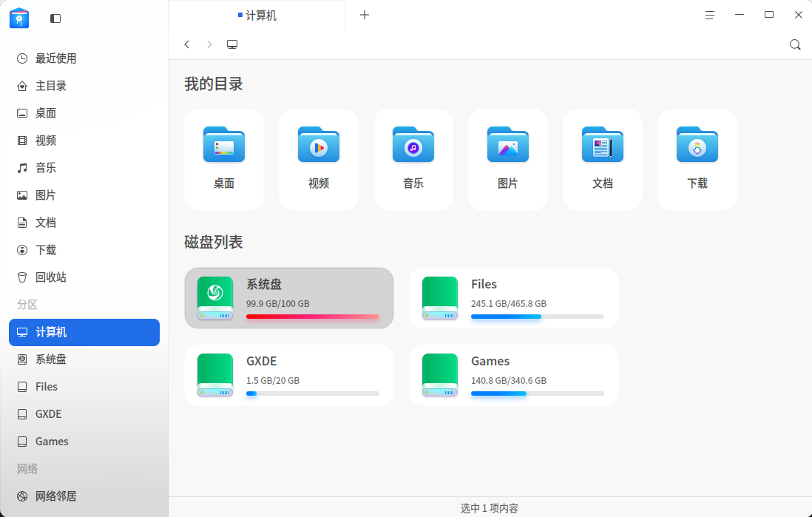Open the 文档 folder card
Image resolution: width=812 pixels, height=517 pixels.
pyautogui.click(x=603, y=160)
